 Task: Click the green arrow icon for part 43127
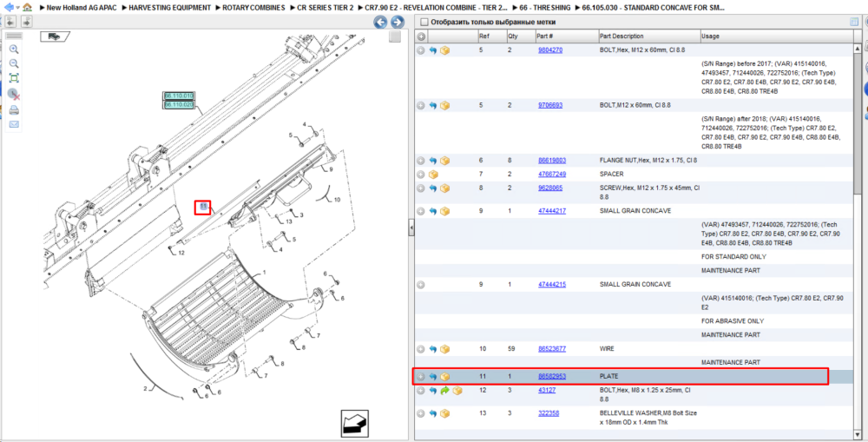pyautogui.click(x=444, y=391)
